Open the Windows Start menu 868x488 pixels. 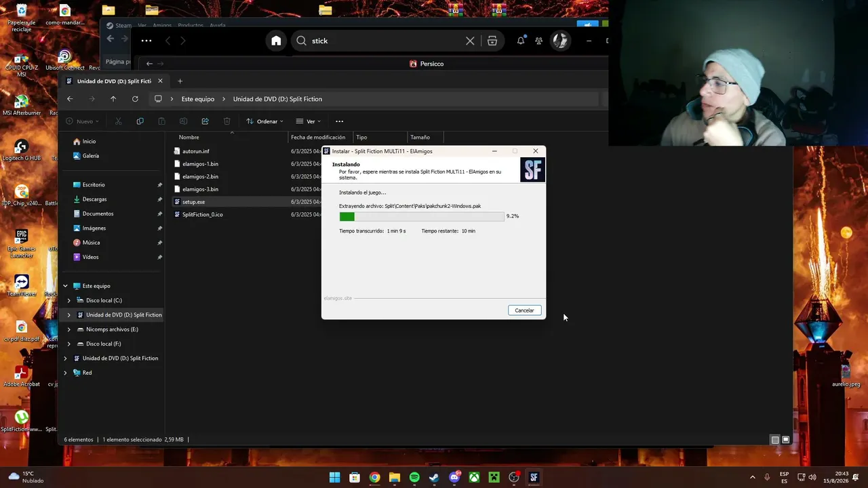[334, 478]
